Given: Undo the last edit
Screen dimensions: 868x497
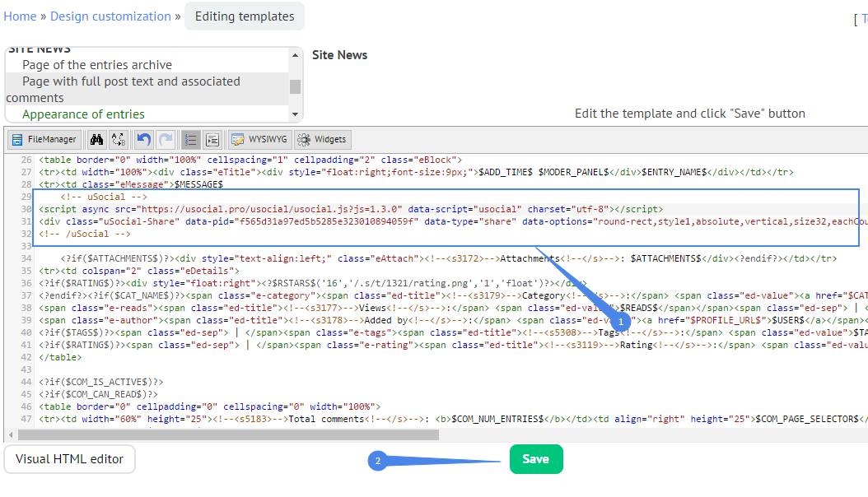Looking at the screenshot, I should pyautogui.click(x=144, y=140).
